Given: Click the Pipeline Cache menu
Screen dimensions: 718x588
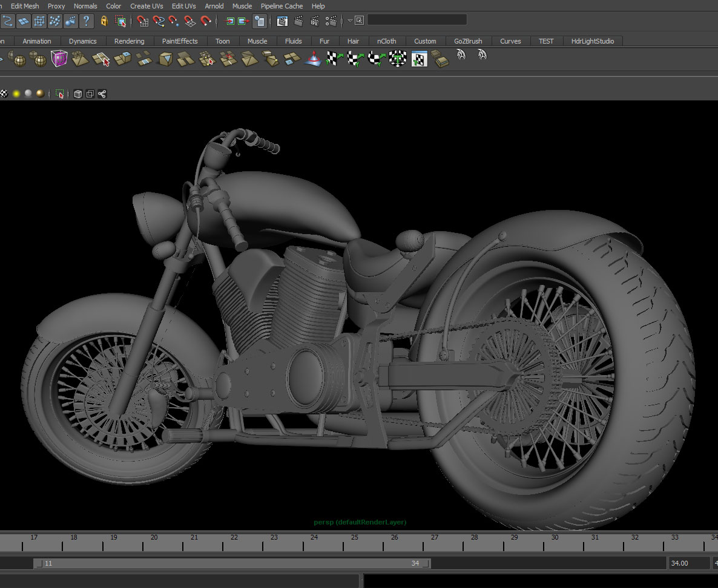Looking at the screenshot, I should 282,6.
